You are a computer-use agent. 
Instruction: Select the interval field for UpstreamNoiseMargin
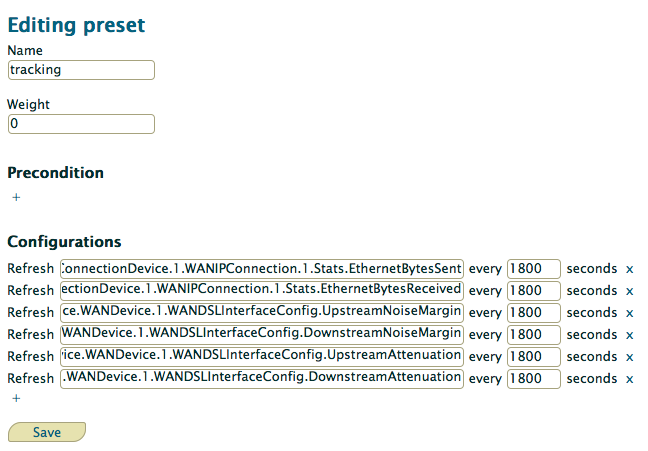[534, 313]
